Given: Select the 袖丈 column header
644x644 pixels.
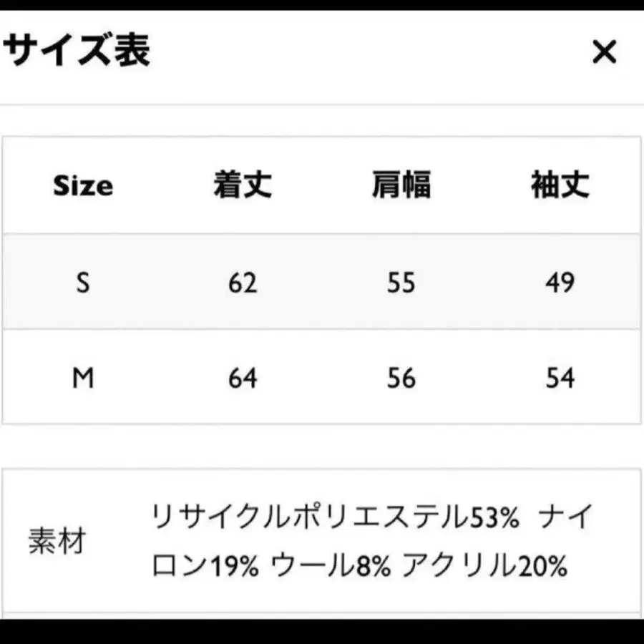Looking at the screenshot, I should pyautogui.click(x=560, y=186).
